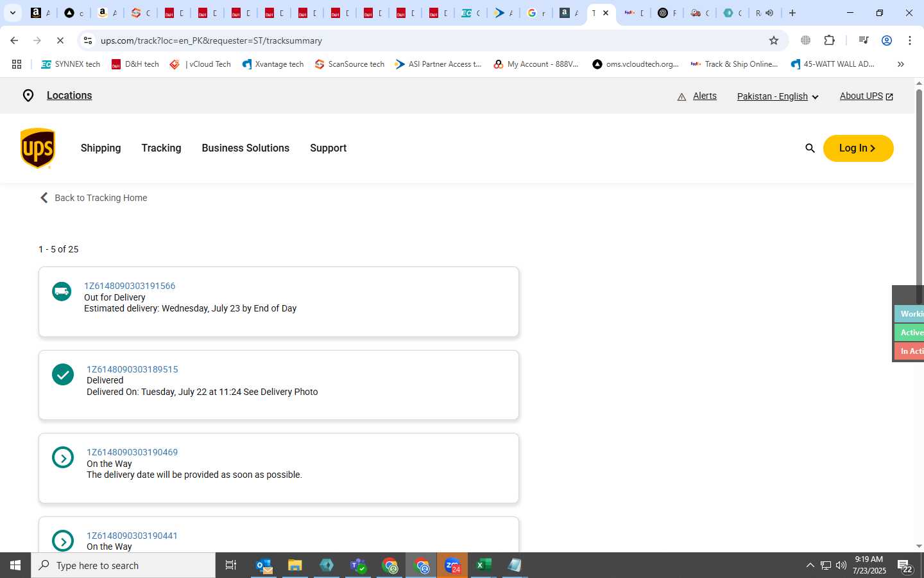The width and height of the screenshot is (924, 578).
Task: Click the Windows search box
Action: point(123,566)
